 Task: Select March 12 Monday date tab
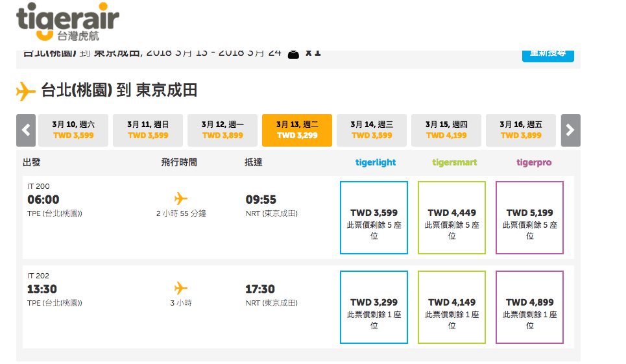223,130
